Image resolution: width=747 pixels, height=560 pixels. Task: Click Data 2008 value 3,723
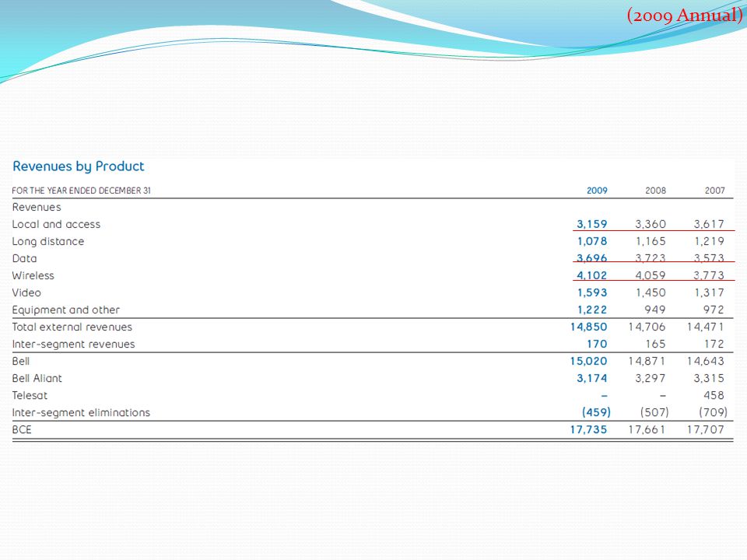(651, 258)
